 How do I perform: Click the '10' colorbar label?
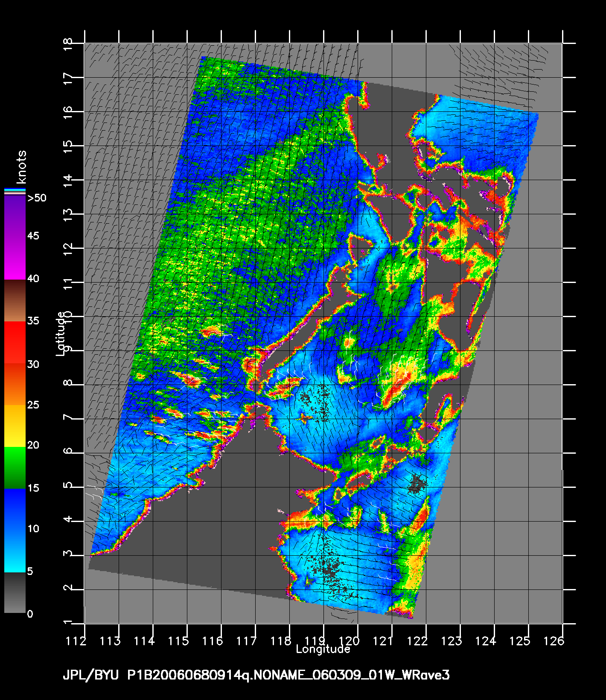click(33, 529)
